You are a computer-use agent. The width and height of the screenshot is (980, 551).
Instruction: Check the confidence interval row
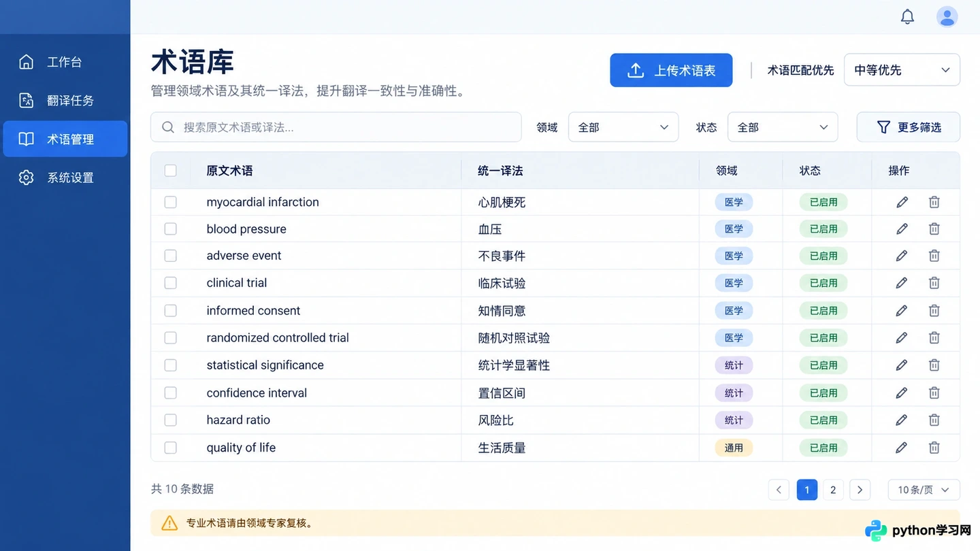coord(171,393)
